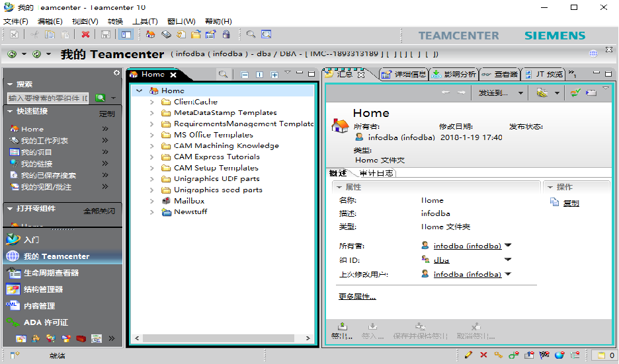Open the 组 ID dba dropdown arrow
Viewport: 619px width, 364px height.
coord(508,260)
